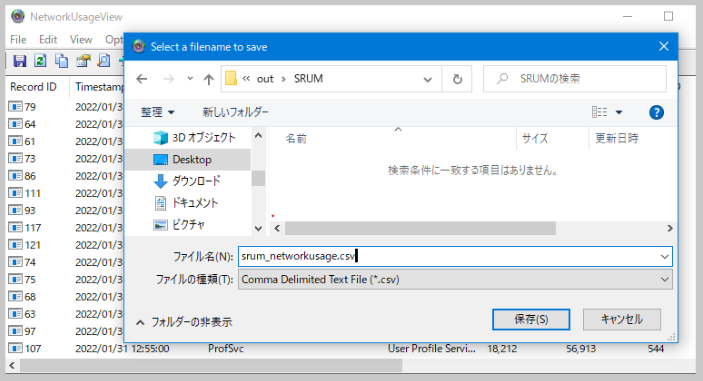Viewport: 703px width, 381px height.
Task: Expand the address bar history dropdown
Action: (x=428, y=79)
